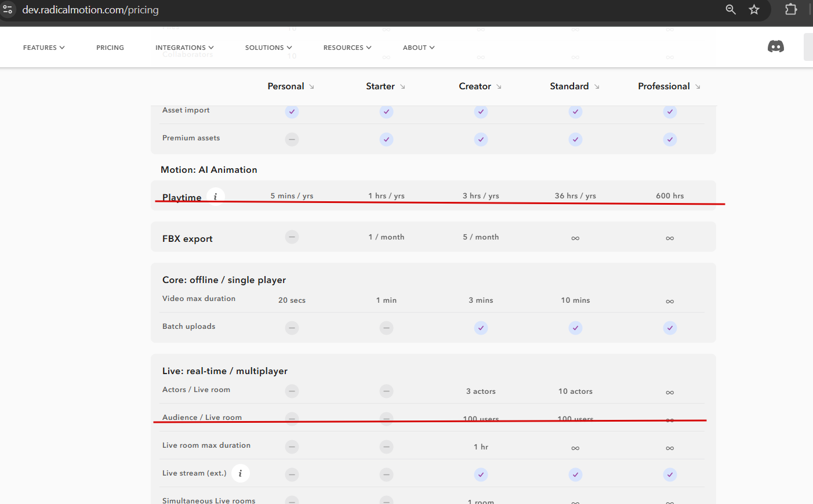
Task: Click '10 mins' video max duration value
Action: point(575,300)
